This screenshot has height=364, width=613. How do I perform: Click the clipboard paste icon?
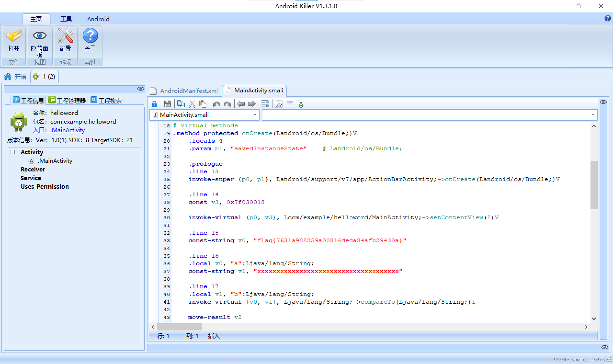[203, 104]
